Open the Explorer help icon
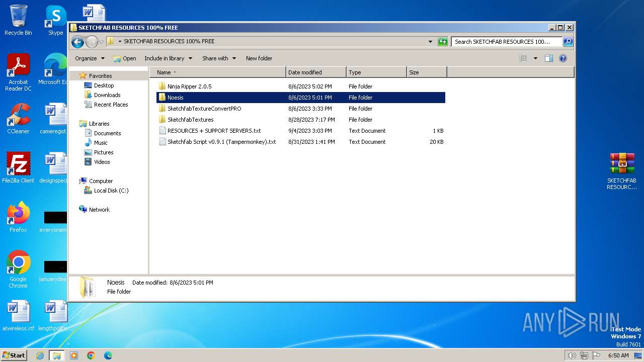The width and height of the screenshot is (644, 362). pyautogui.click(x=563, y=58)
